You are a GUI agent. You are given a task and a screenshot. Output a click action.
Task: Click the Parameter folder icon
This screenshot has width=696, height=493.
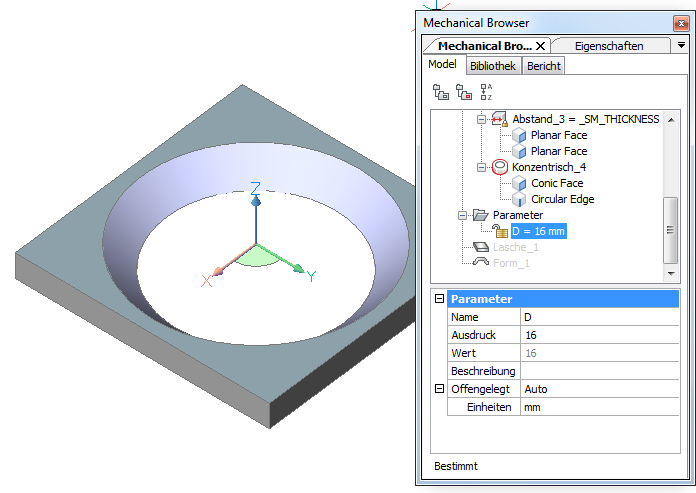pos(479,215)
